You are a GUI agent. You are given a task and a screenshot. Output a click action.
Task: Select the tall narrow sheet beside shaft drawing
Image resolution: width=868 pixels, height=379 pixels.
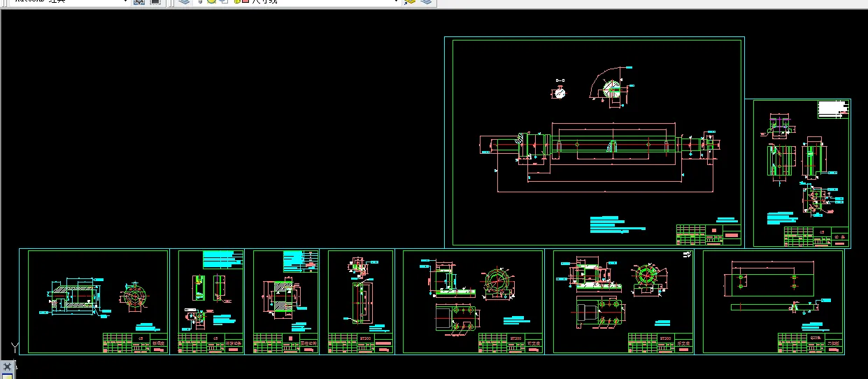point(797,173)
